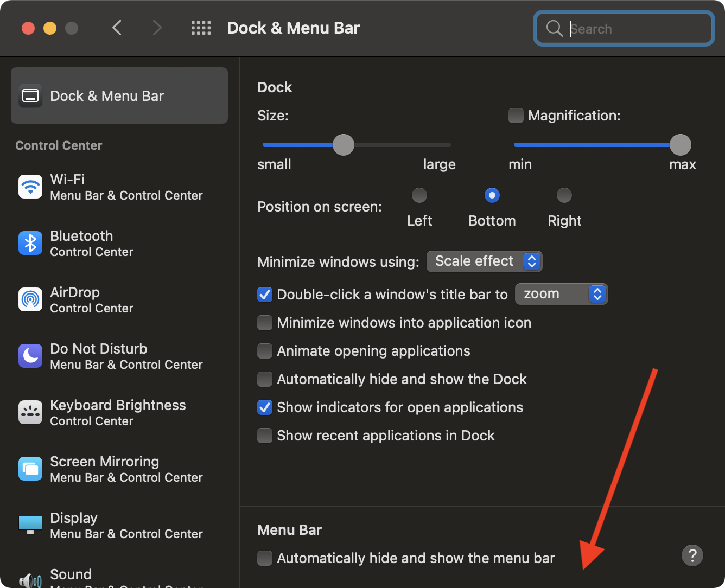
Task: Click the help question mark button
Action: coord(692,555)
